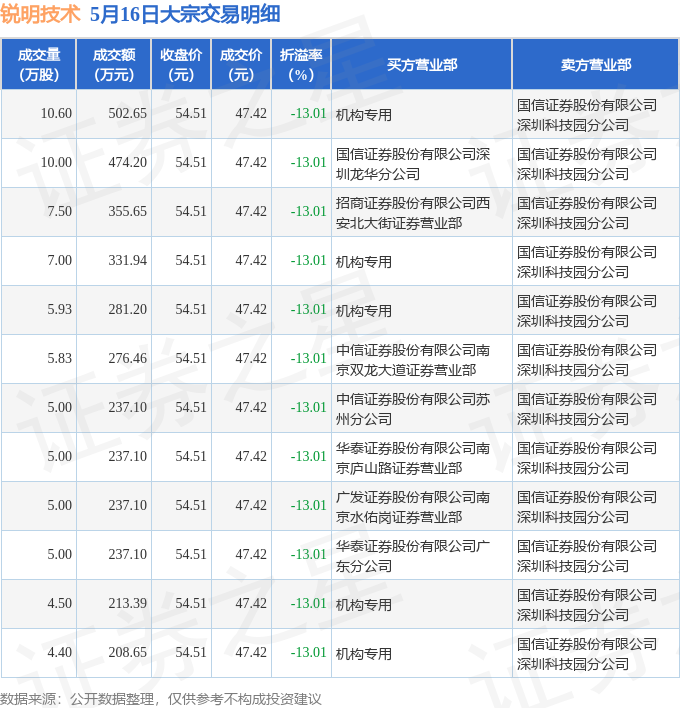The height and width of the screenshot is (708, 680).
Task: Select the 成交额(万元) column header
Action: (x=114, y=65)
